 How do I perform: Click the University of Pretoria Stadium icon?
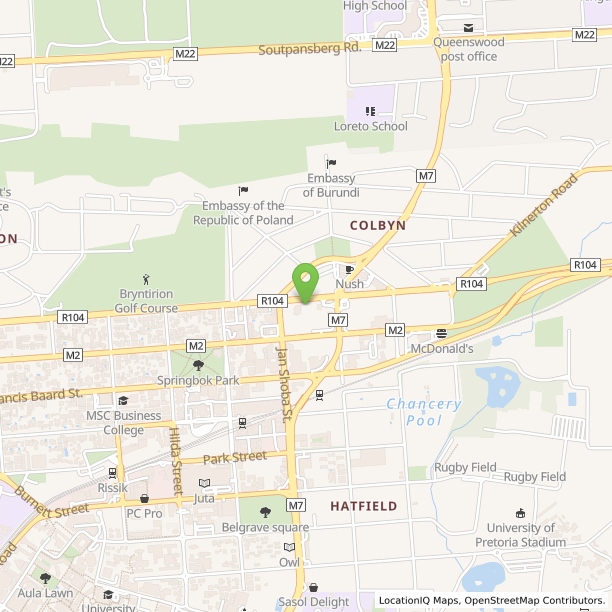point(520,513)
